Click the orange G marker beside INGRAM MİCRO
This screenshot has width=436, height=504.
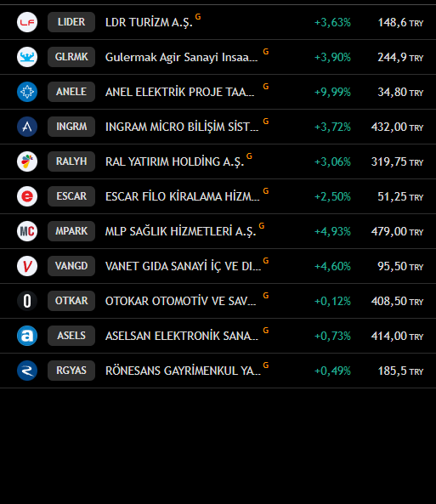pos(266,122)
